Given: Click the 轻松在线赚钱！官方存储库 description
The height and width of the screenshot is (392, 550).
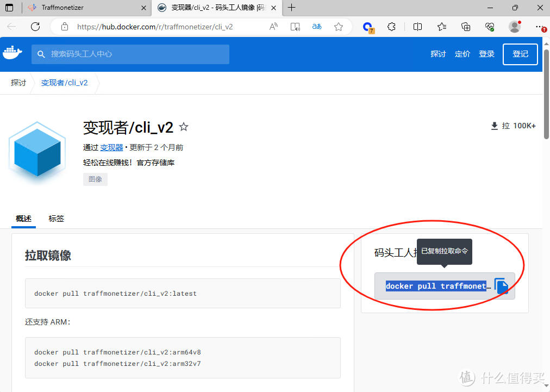Looking at the screenshot, I should tap(129, 163).
